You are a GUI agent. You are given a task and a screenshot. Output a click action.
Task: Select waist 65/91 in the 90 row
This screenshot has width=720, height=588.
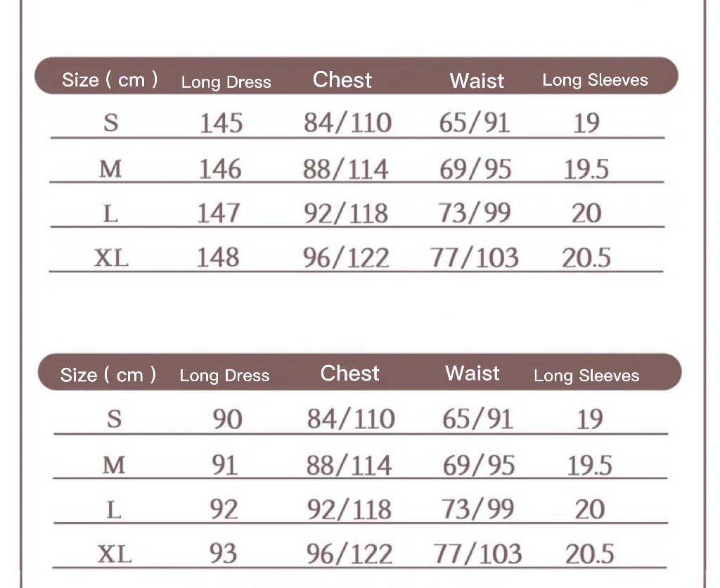click(477, 420)
